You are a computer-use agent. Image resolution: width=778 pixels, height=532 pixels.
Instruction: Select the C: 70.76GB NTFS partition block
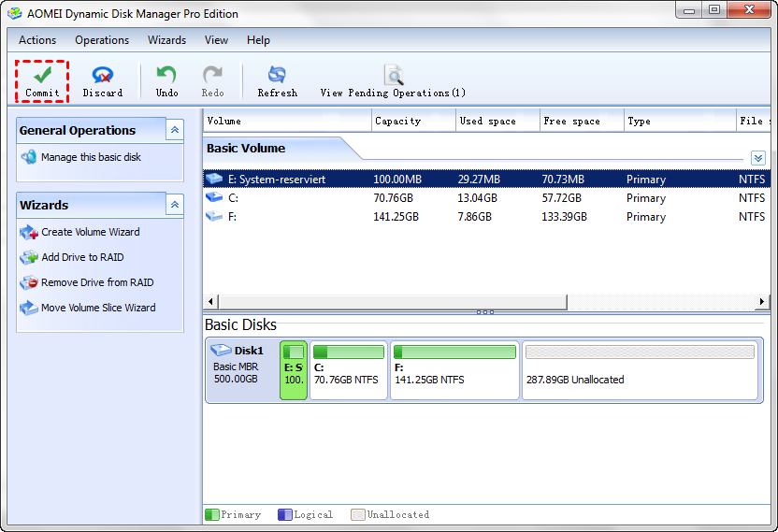click(348, 369)
